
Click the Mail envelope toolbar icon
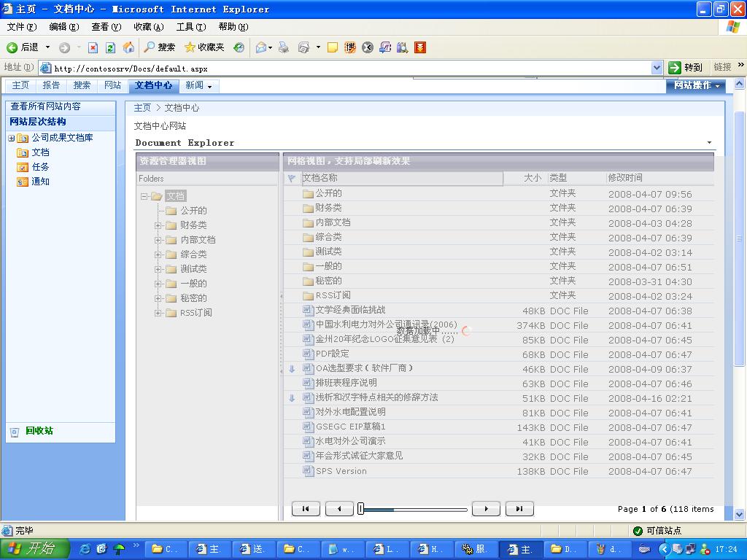260,47
